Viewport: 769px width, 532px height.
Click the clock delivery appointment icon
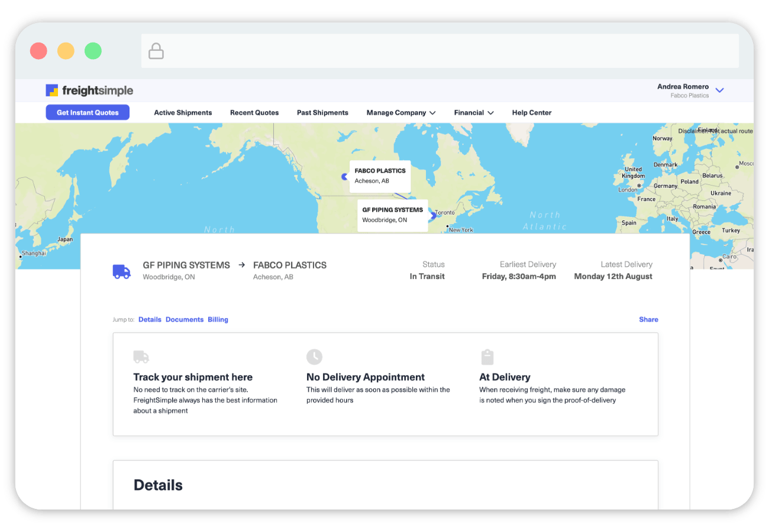click(314, 356)
